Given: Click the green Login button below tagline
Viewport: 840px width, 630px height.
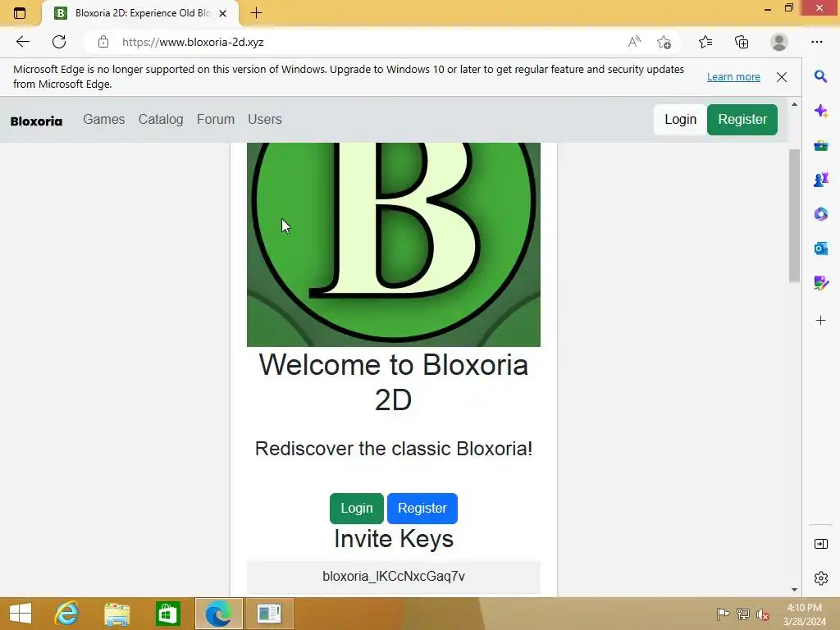Looking at the screenshot, I should coord(357,509).
